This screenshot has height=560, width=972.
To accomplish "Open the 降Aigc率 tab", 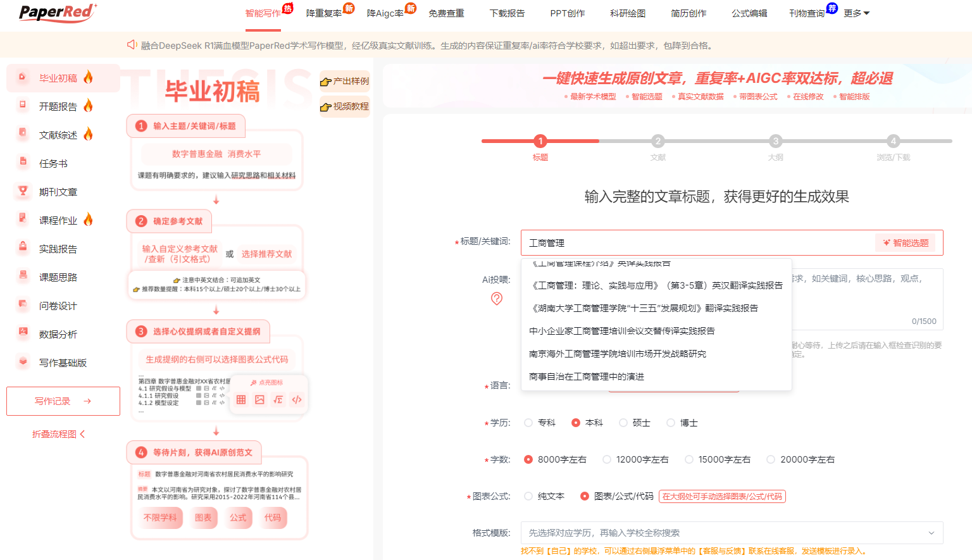I will (x=385, y=13).
